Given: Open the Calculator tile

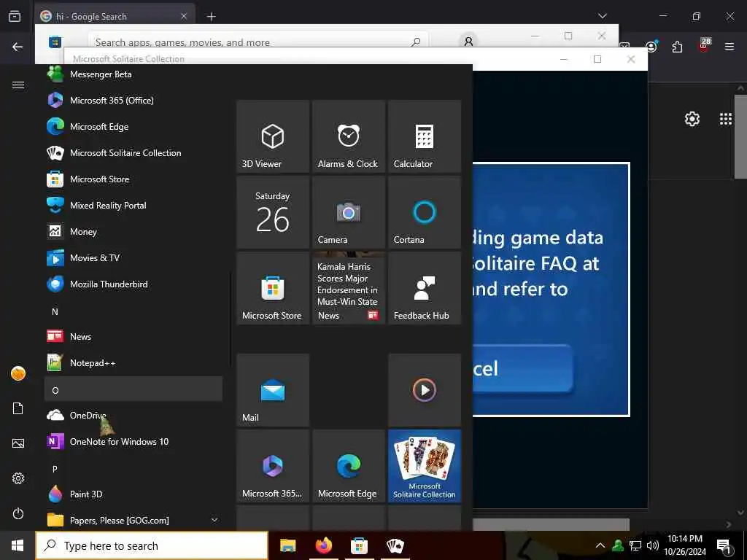Looking at the screenshot, I should tap(425, 136).
